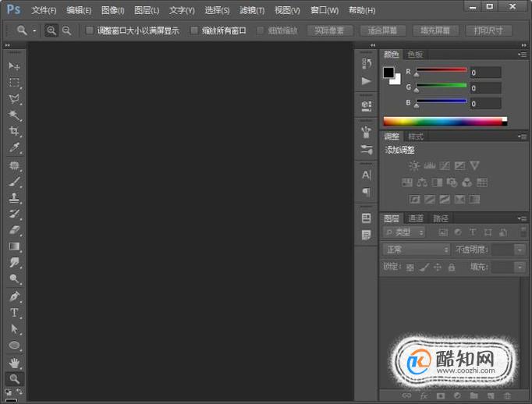Screen dimensions: 532x404
Task: Select the Pen tool
Action: point(14,296)
